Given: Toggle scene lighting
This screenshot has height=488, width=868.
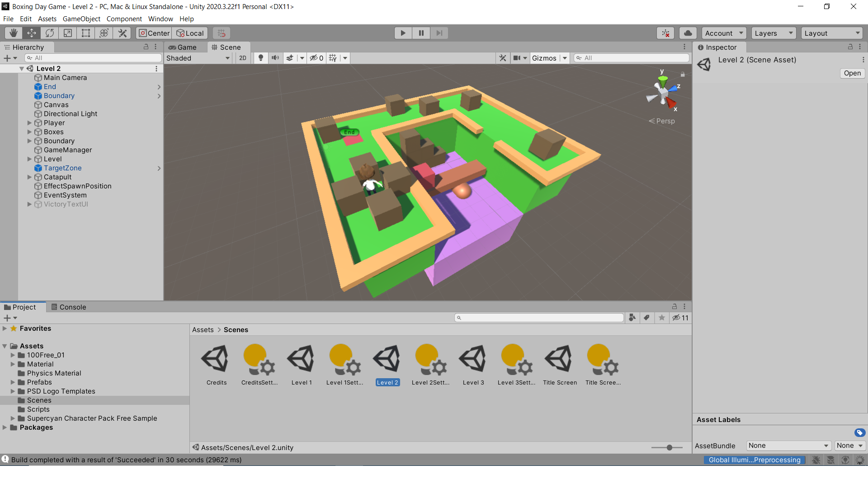Looking at the screenshot, I should [260, 58].
